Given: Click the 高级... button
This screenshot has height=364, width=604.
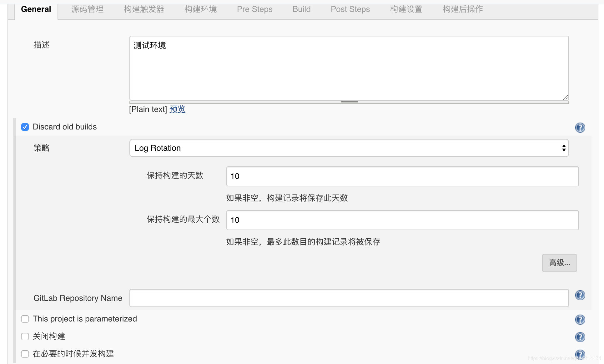Looking at the screenshot, I should click(559, 263).
